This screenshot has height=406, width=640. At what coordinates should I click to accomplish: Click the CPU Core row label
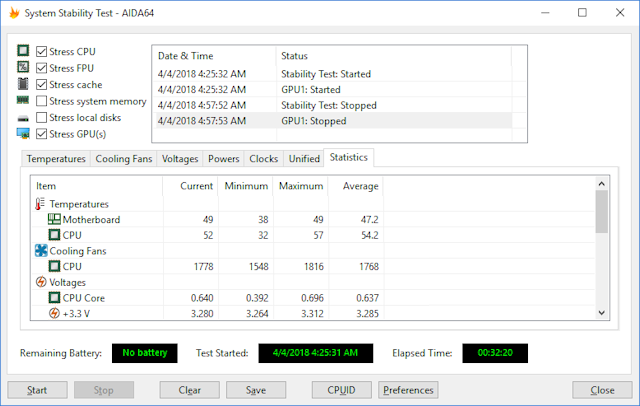point(84,298)
